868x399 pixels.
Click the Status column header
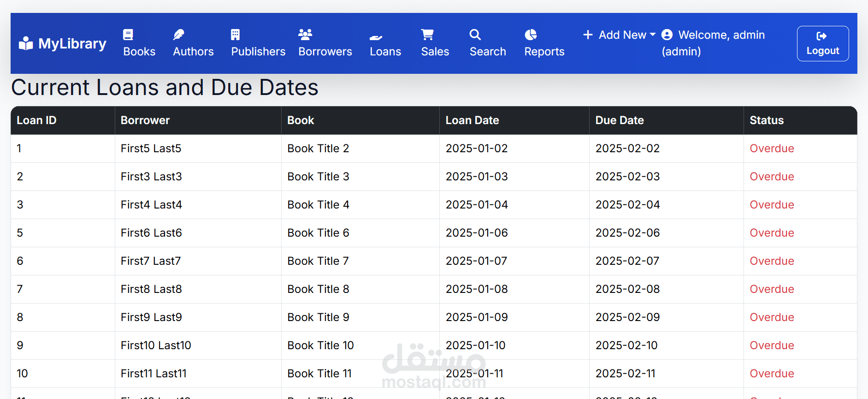[767, 120]
